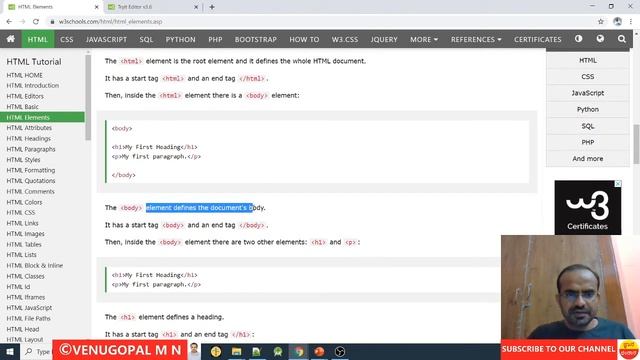This screenshot has height=360, width=640.
Task: Close the Tryit Editor tab
Action: 196,7
